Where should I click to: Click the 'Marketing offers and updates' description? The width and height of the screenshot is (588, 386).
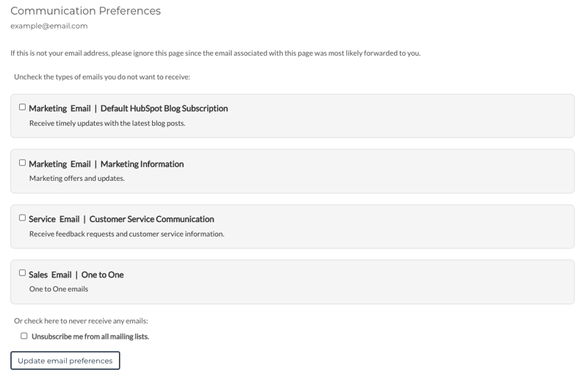click(76, 178)
